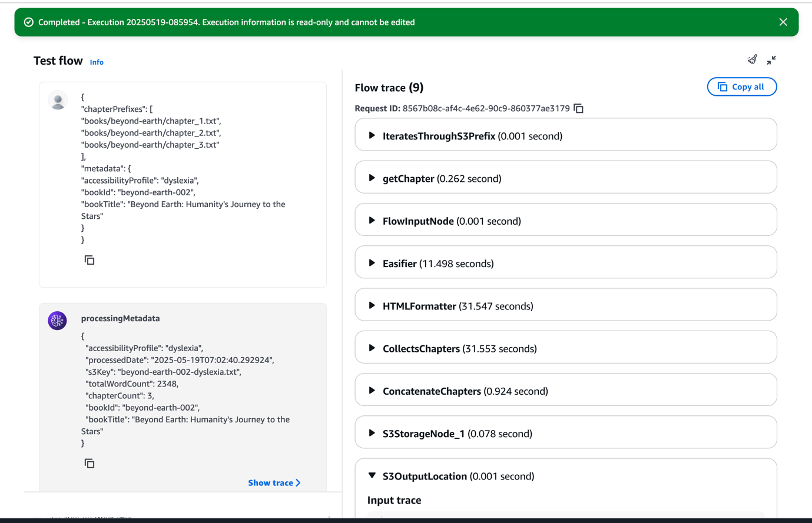
Task: Click the checkmark icon in the completion banner
Action: click(x=28, y=22)
